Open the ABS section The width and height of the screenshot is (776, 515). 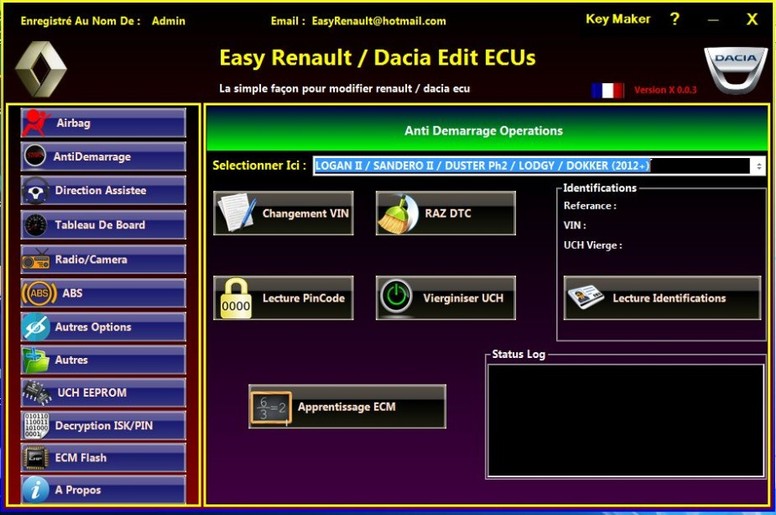(103, 293)
